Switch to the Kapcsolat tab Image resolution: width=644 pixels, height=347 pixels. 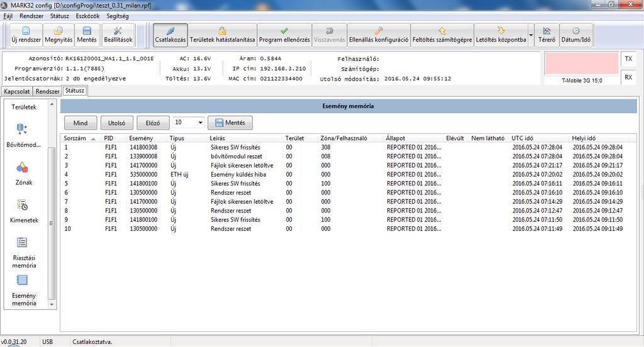pos(17,91)
